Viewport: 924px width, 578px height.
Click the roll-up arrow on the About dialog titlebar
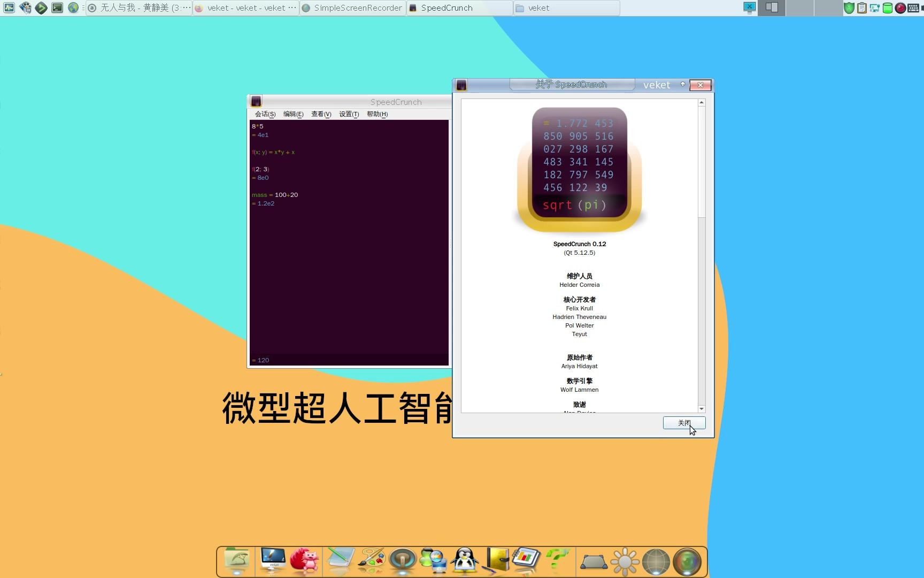coord(683,85)
